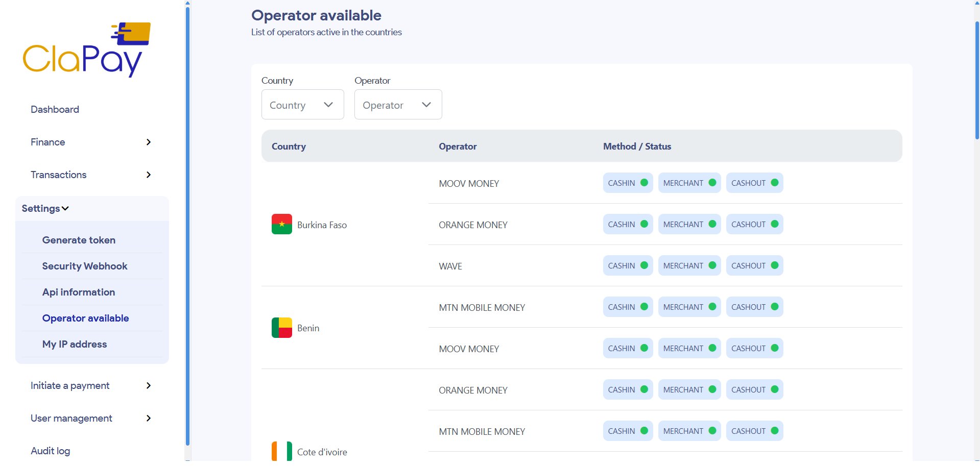The width and height of the screenshot is (980, 466).
Task: Open the Country filter dropdown
Action: click(x=302, y=105)
